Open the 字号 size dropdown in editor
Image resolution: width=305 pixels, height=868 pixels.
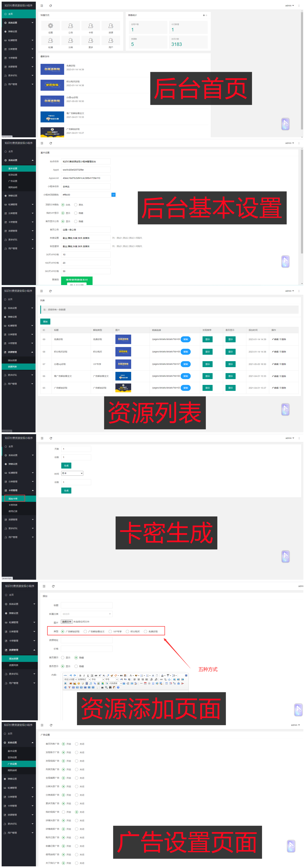(x=111, y=680)
